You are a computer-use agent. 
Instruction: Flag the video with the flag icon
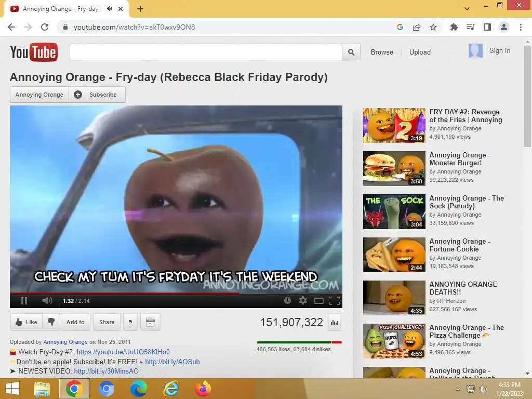[x=130, y=322]
